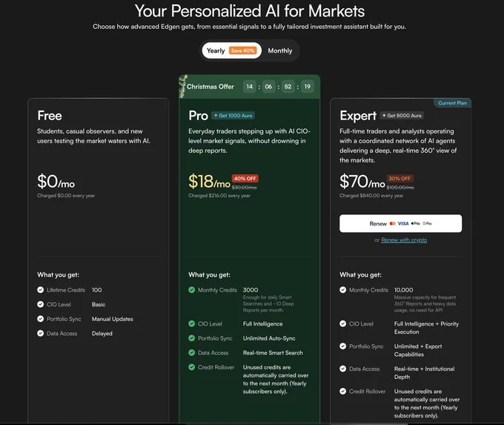Click 'Delayed' data access value

pyautogui.click(x=102, y=333)
